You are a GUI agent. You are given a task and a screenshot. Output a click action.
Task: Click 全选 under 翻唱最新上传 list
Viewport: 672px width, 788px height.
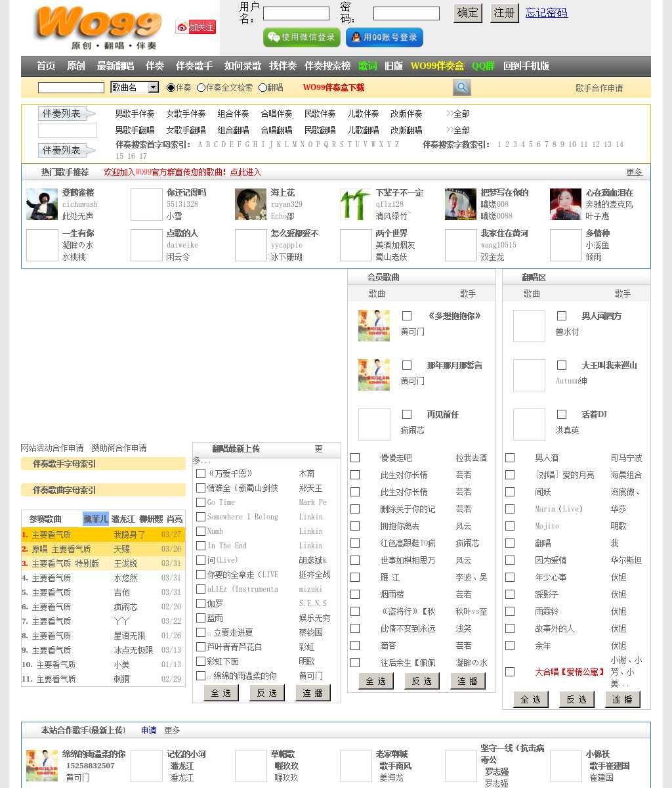pyautogui.click(x=221, y=693)
